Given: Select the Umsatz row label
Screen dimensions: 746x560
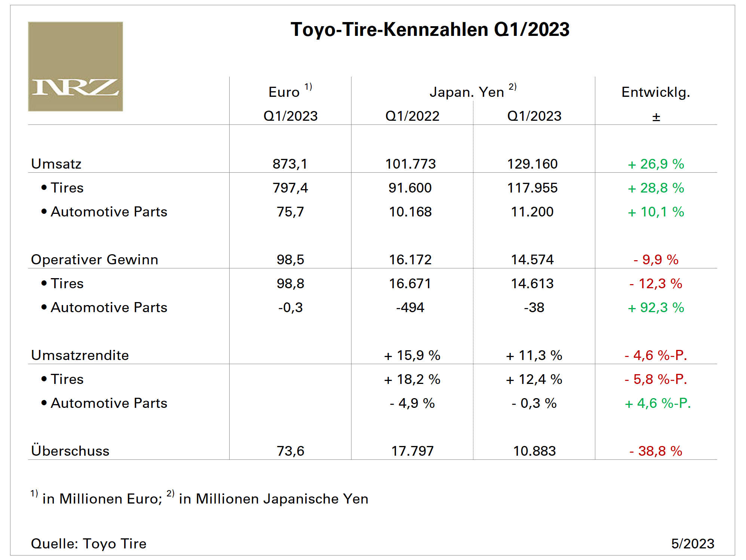Looking at the screenshot, I should coord(56,164).
